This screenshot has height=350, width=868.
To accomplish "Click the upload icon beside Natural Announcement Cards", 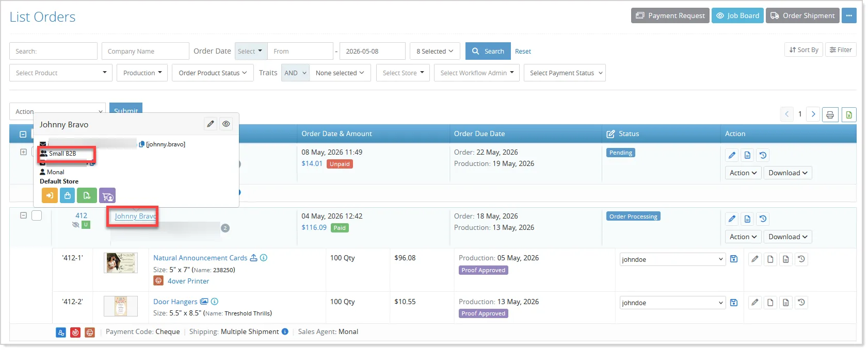I will [x=253, y=258].
